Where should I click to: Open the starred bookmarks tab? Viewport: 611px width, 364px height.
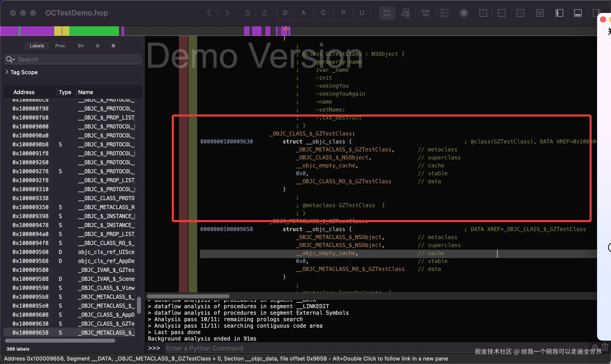(x=98, y=46)
